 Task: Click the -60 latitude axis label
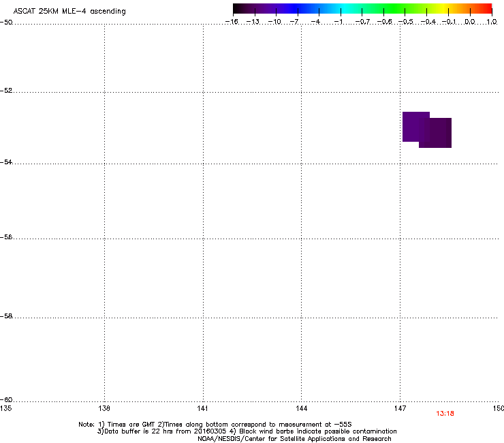(x=6, y=399)
